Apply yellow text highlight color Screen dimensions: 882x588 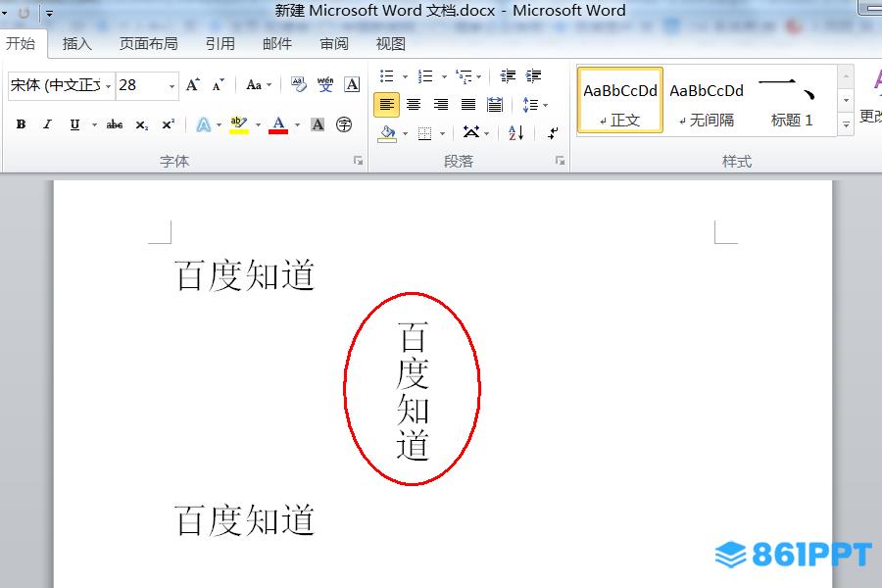pyautogui.click(x=238, y=124)
